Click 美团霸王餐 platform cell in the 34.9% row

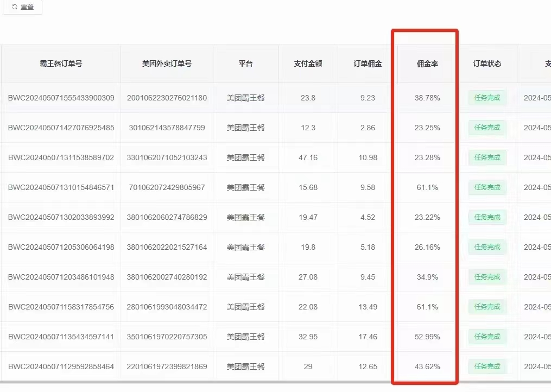click(x=245, y=277)
